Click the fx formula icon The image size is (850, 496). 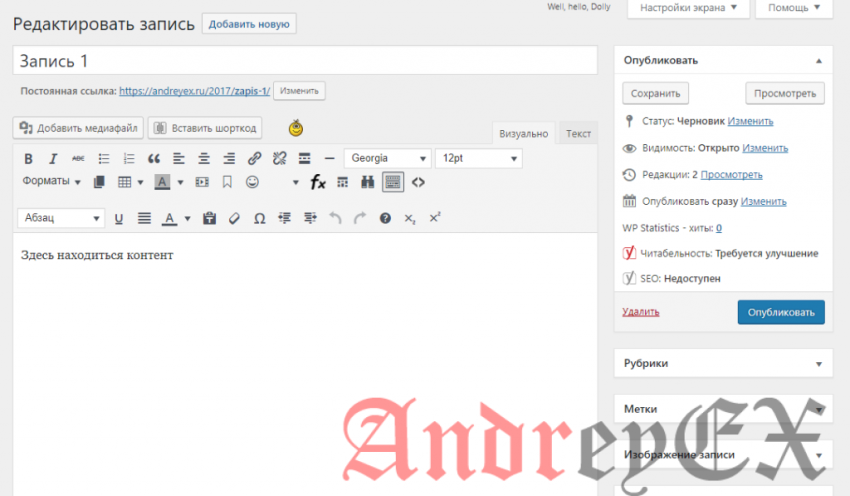point(318,182)
